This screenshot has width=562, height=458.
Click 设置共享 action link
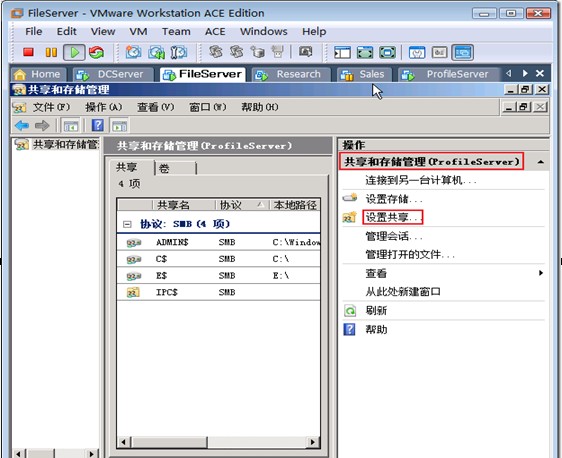pyautogui.click(x=392, y=217)
